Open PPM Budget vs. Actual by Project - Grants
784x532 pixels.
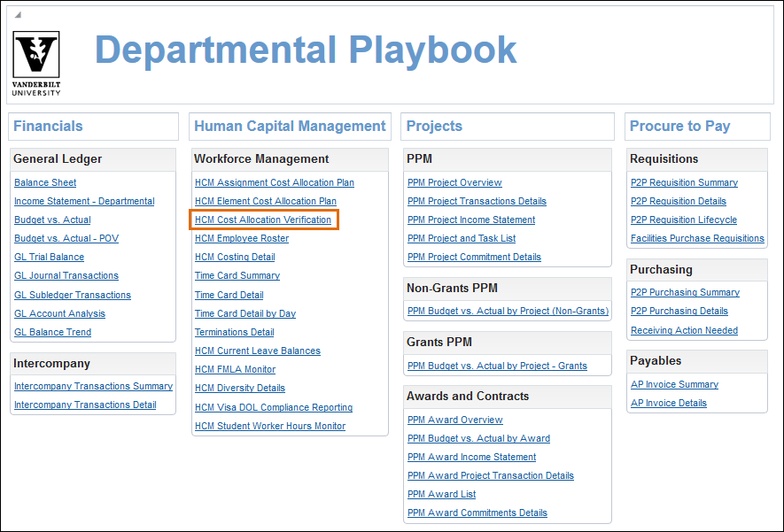click(x=497, y=366)
